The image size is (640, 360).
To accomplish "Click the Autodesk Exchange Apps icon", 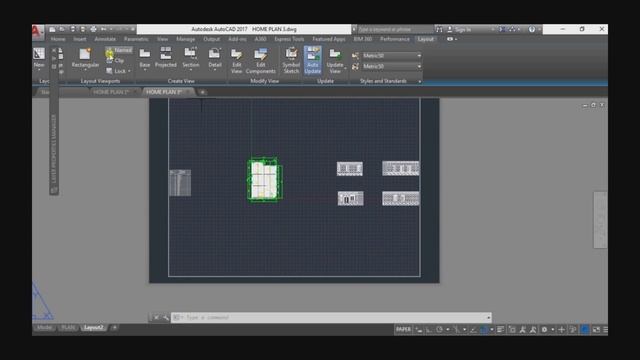I will pos(502,29).
